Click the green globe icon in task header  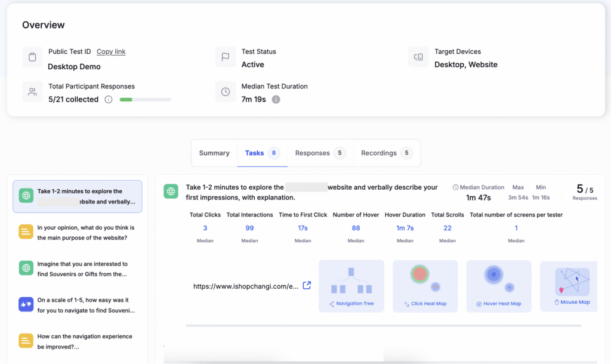[x=172, y=192]
